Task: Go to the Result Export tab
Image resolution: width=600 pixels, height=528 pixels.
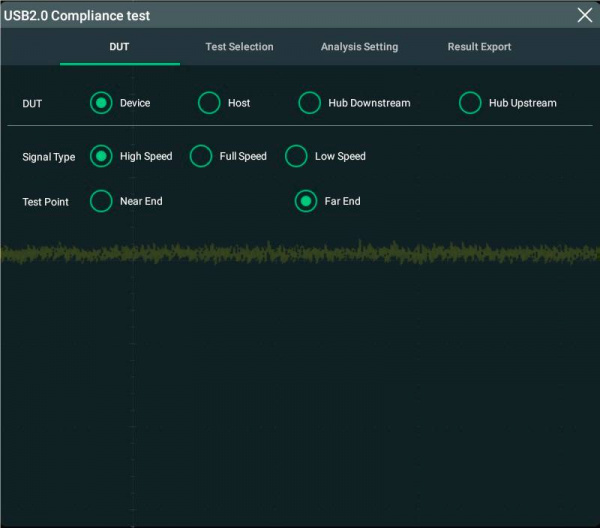Action: (x=479, y=47)
